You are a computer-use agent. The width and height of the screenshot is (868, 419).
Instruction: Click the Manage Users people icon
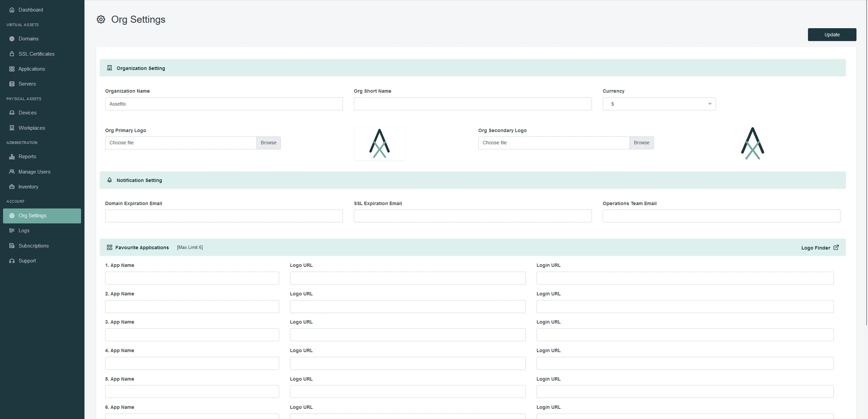click(x=12, y=171)
